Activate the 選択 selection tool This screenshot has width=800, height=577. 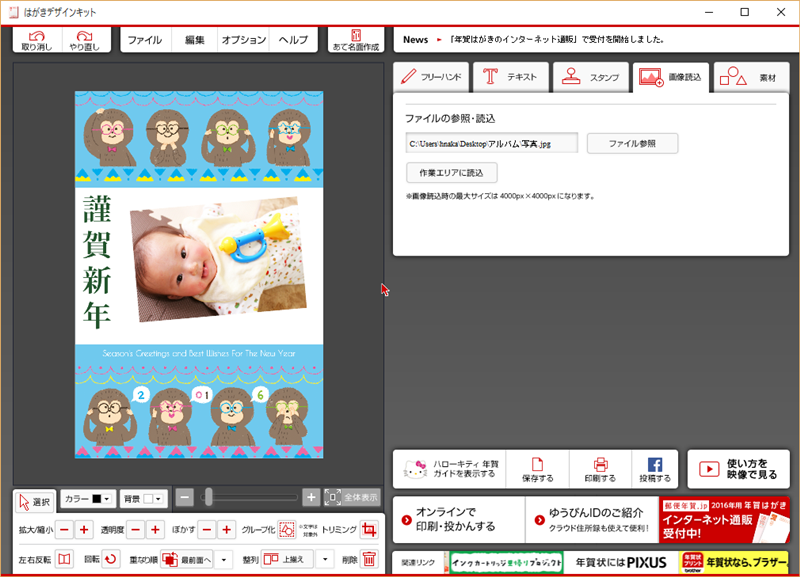coord(34,500)
